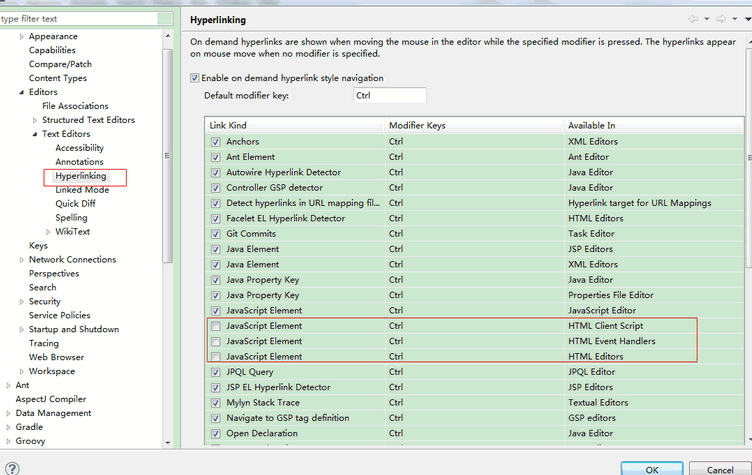The width and height of the screenshot is (752, 475).
Task: Expand the Appearance tree node
Action: pos(22,36)
